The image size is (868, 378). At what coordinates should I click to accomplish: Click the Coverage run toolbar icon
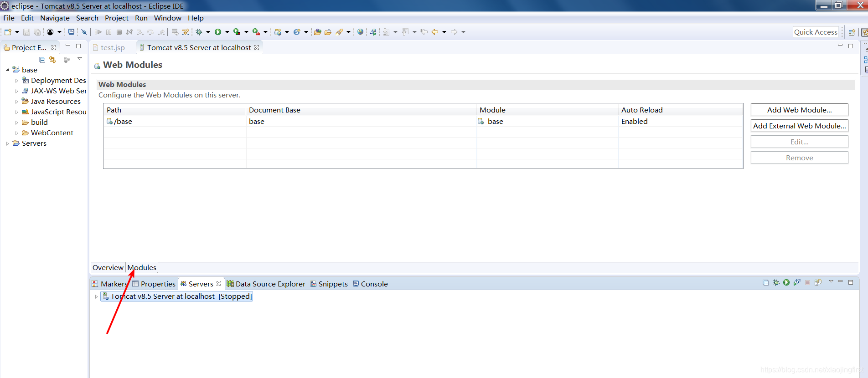tap(237, 32)
